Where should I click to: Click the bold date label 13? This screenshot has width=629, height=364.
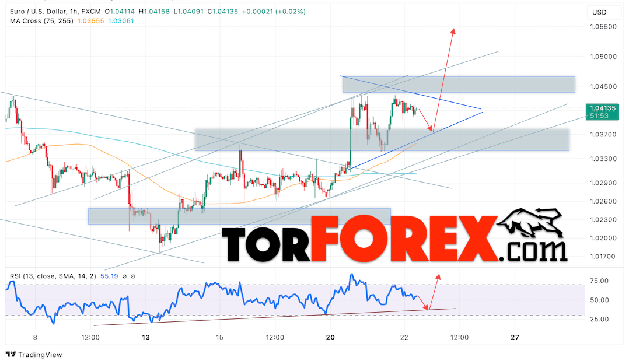(146, 338)
